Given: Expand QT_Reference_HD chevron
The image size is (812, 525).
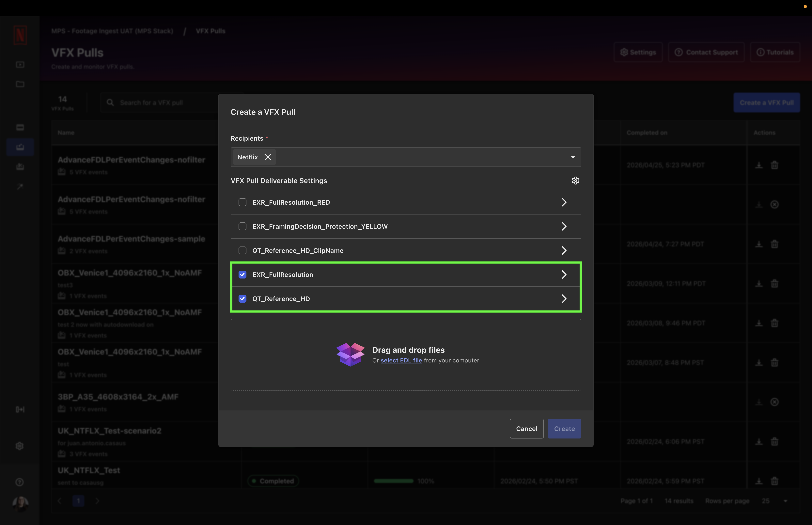Looking at the screenshot, I should [564, 299].
